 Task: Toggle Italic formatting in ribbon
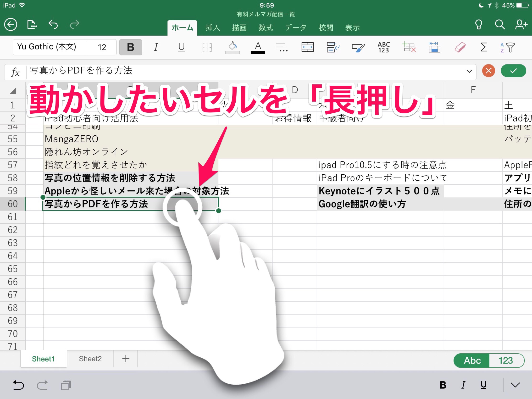tap(156, 47)
